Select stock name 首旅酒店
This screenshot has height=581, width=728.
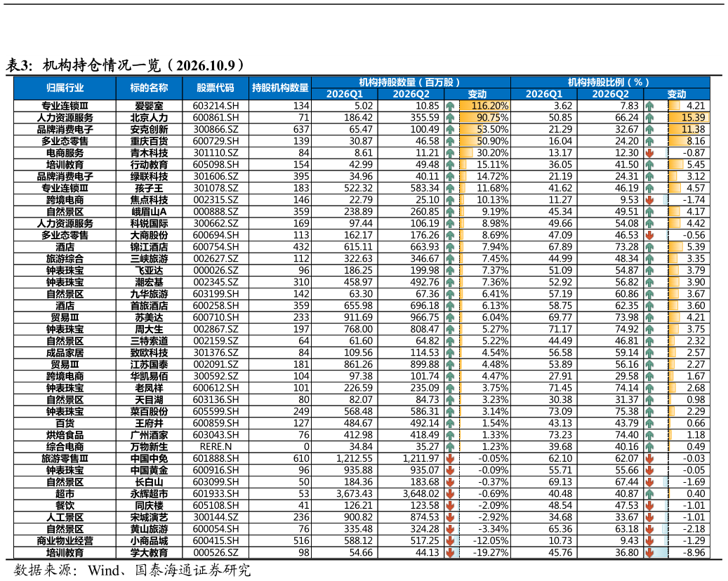tap(149, 306)
